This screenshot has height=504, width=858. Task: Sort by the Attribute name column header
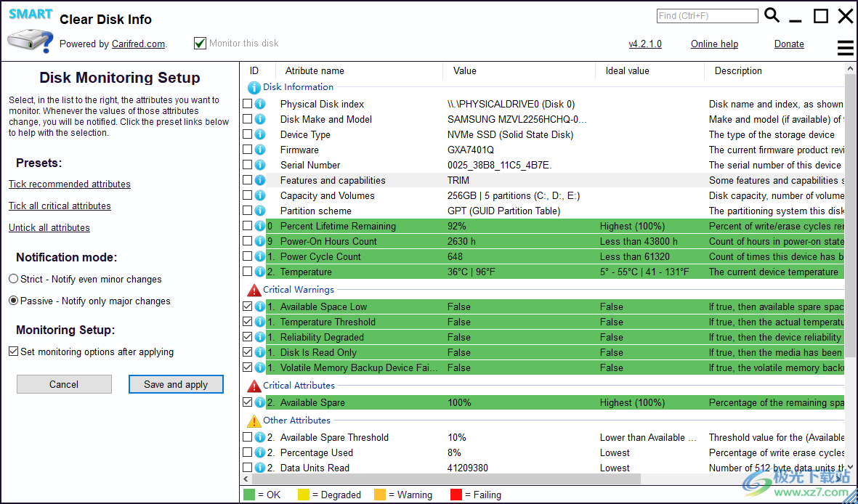pyautogui.click(x=315, y=70)
